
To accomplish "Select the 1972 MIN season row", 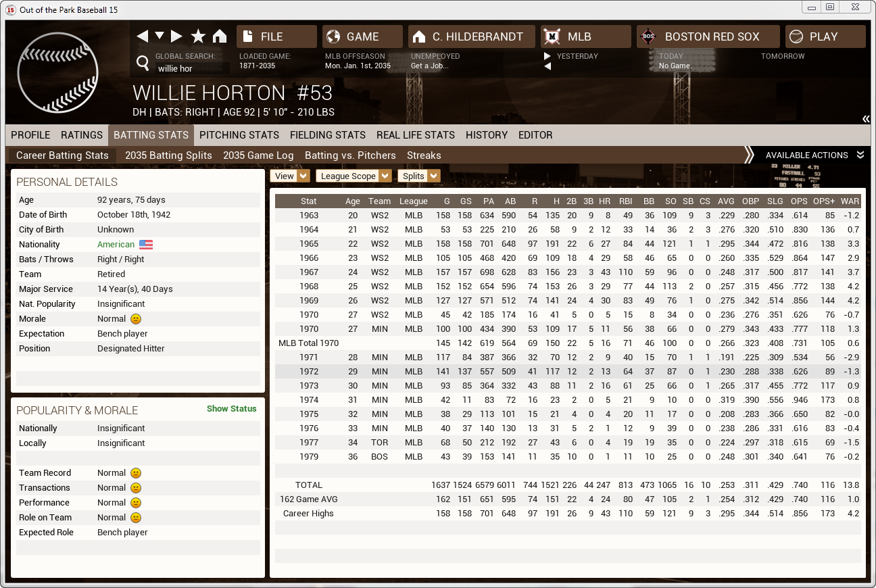I will [x=568, y=372].
